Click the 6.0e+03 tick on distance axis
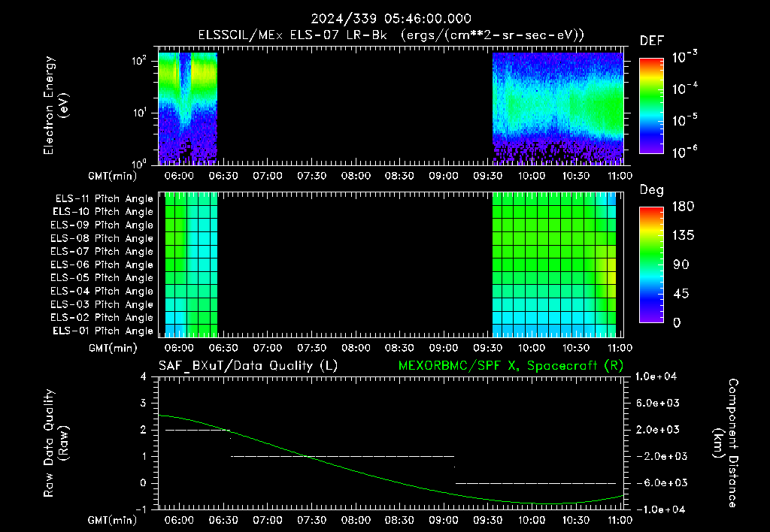 (657, 403)
